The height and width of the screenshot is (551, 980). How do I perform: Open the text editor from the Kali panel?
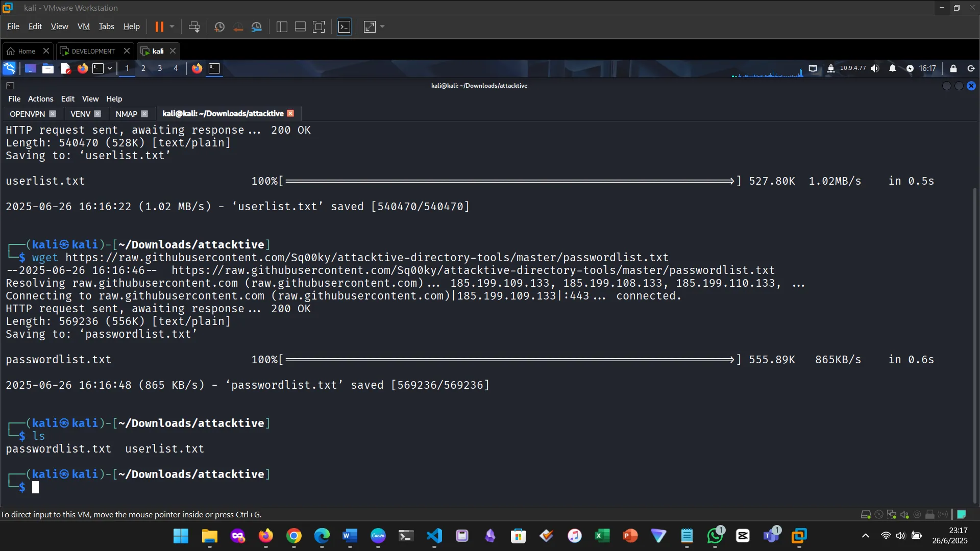point(65,68)
